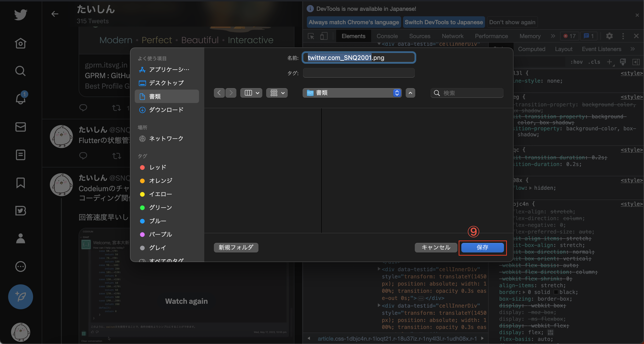Open column view mode dropdown

coord(251,93)
